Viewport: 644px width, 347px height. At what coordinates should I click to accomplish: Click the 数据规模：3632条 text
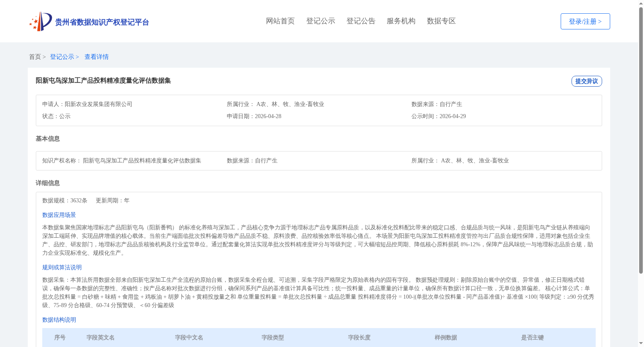[65, 200]
